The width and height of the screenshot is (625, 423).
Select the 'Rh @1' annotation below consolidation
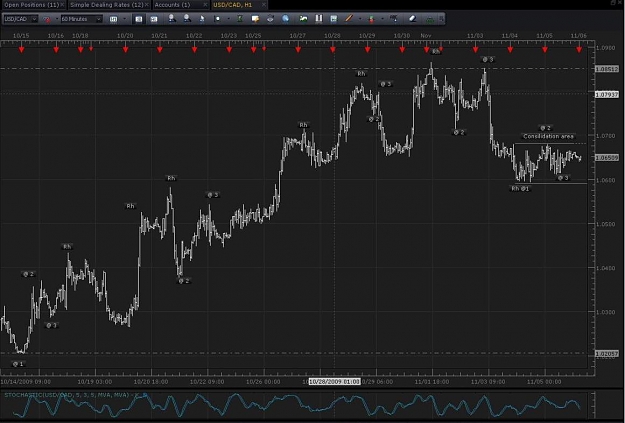point(520,189)
